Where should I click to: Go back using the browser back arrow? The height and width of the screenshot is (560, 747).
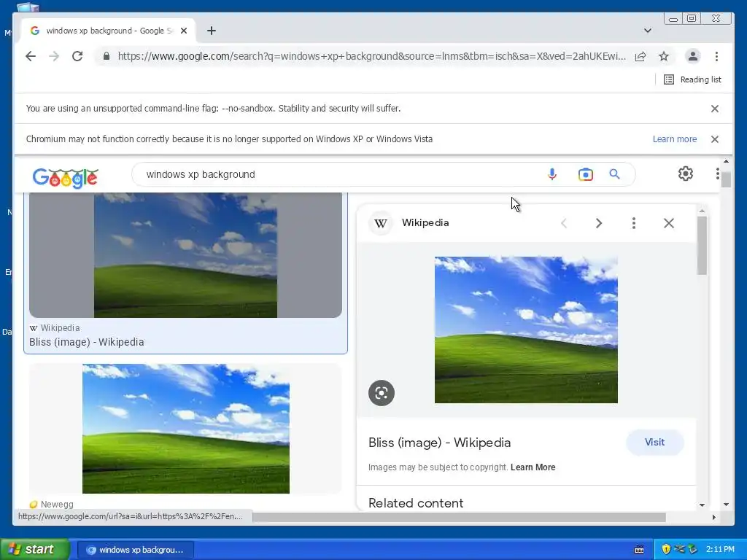pyautogui.click(x=31, y=56)
